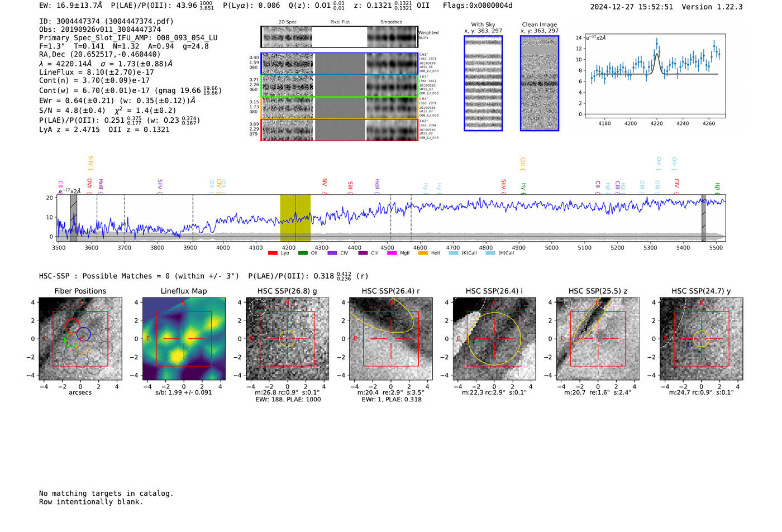Select the green-bordered fiber Smoothed cutout
This screenshot has width=782, height=532.
pos(392,86)
